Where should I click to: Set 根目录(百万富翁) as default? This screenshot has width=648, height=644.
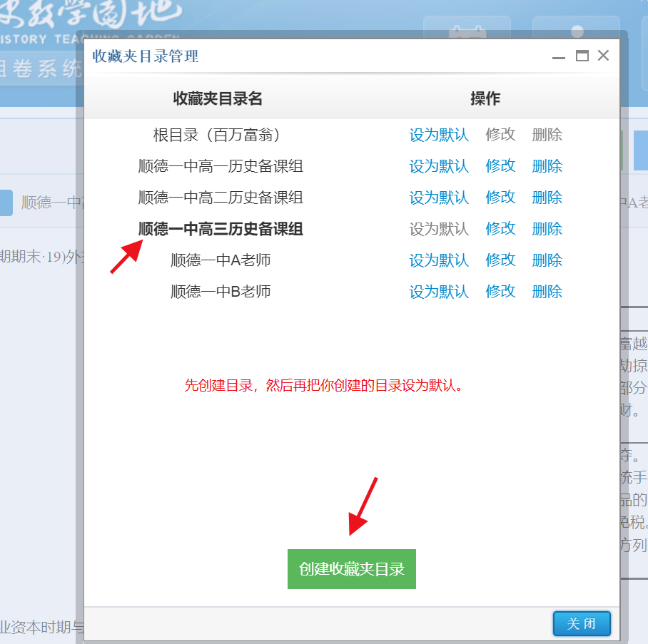pos(439,135)
